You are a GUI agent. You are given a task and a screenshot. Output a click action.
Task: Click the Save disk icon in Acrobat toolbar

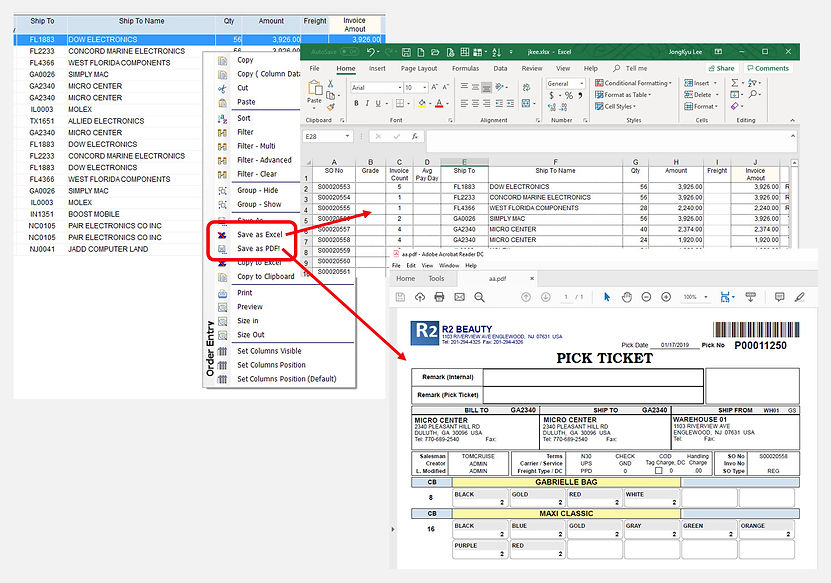400,297
